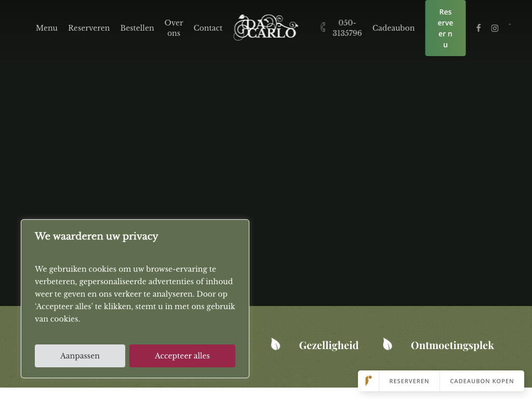Click the leaf icon beside Ontmoetingsplek
Screen dimensions: 532x399
(387, 344)
